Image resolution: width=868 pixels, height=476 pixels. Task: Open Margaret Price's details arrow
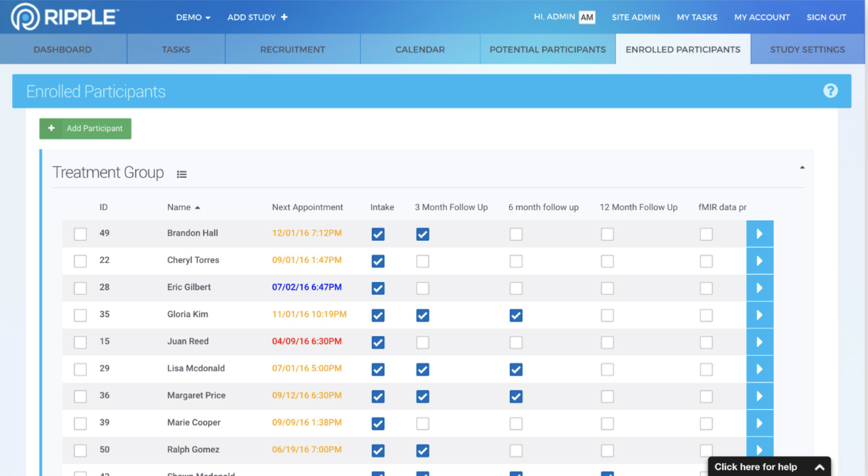click(x=760, y=396)
